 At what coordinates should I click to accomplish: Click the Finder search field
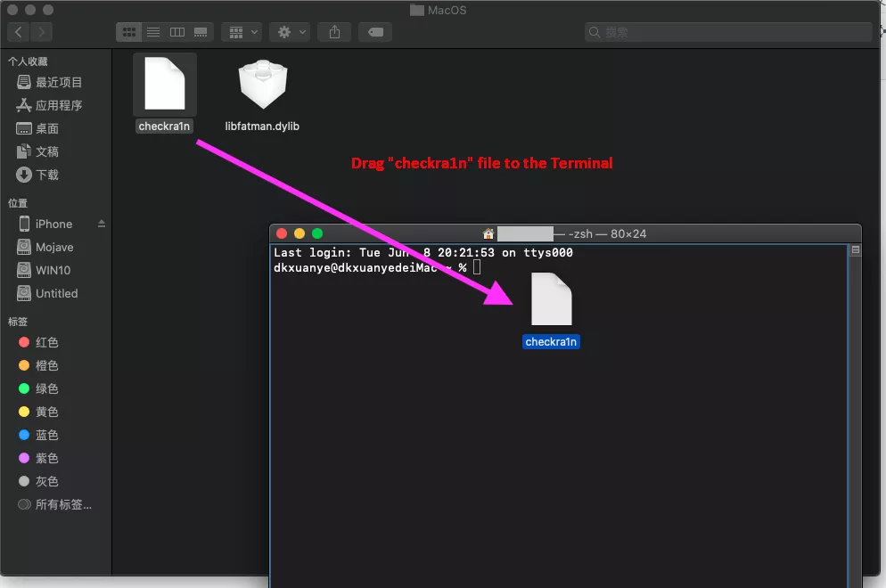728,32
